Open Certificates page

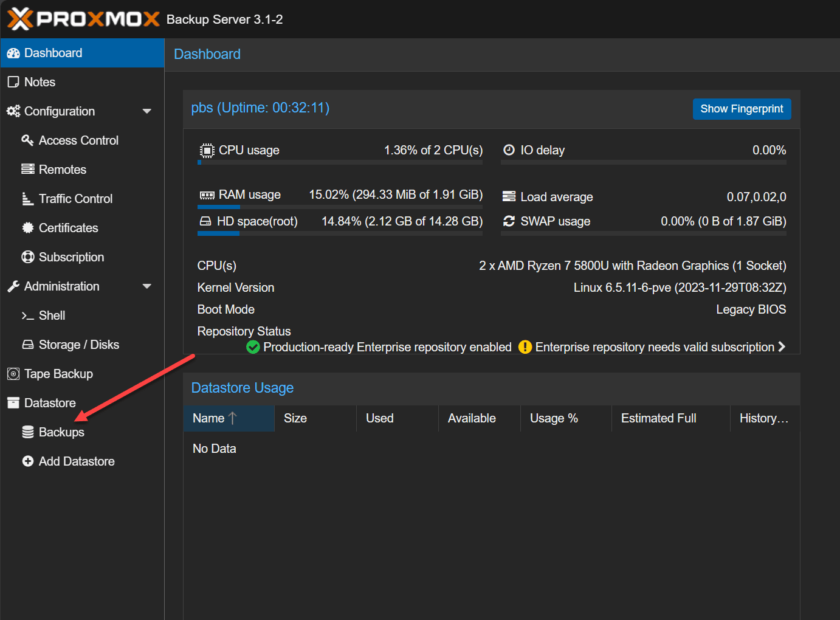point(82,228)
